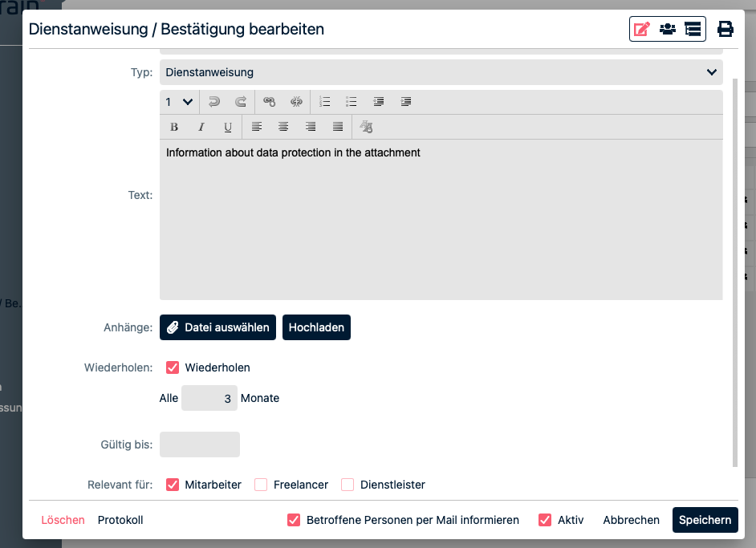Image resolution: width=756 pixels, height=548 pixels.
Task: Disable the Aktiv checkbox
Action: coord(546,520)
